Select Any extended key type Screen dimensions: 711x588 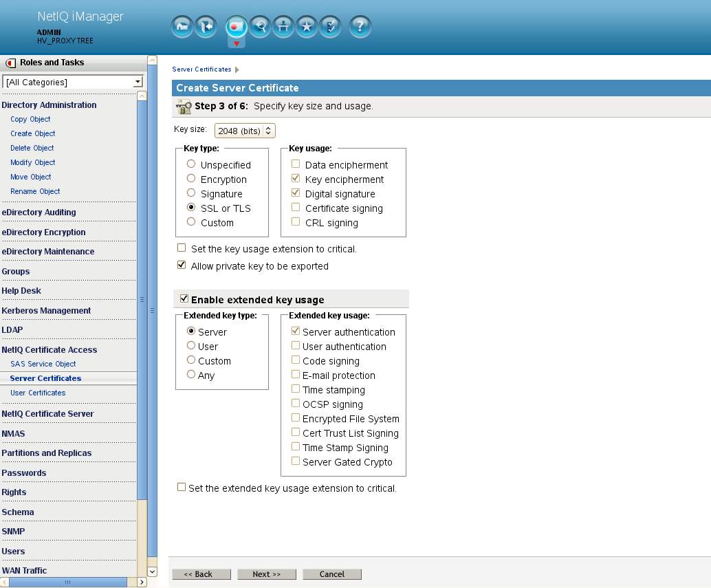[x=191, y=375]
